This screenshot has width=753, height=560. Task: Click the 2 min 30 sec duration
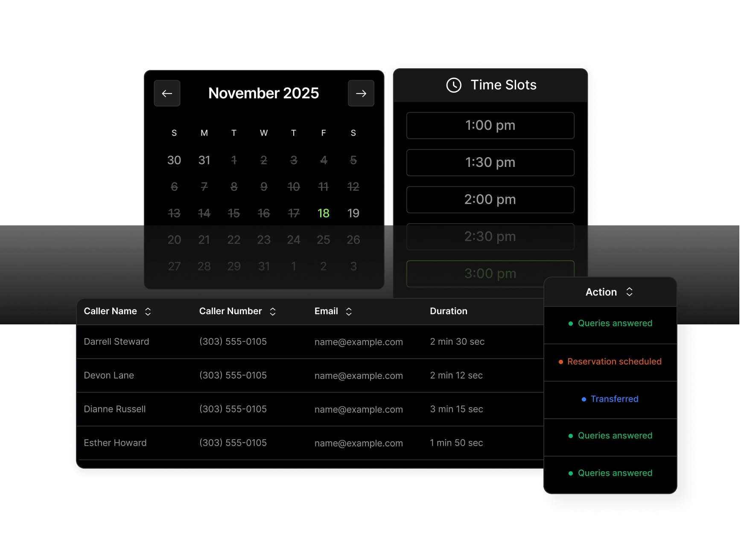point(457,341)
